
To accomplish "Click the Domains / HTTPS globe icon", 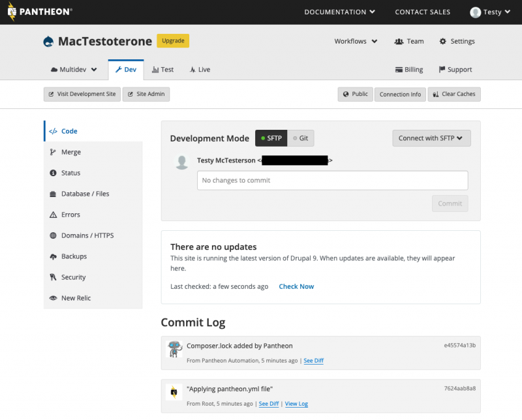I will 53,235.
